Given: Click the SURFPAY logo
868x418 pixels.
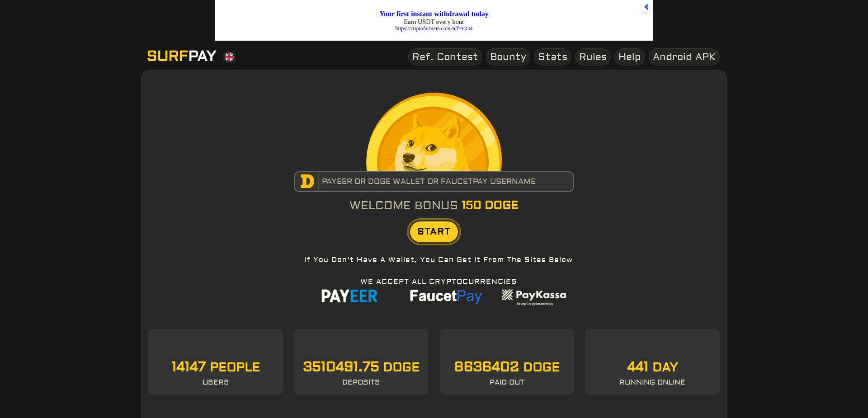Looking at the screenshot, I should pyautogui.click(x=181, y=56).
